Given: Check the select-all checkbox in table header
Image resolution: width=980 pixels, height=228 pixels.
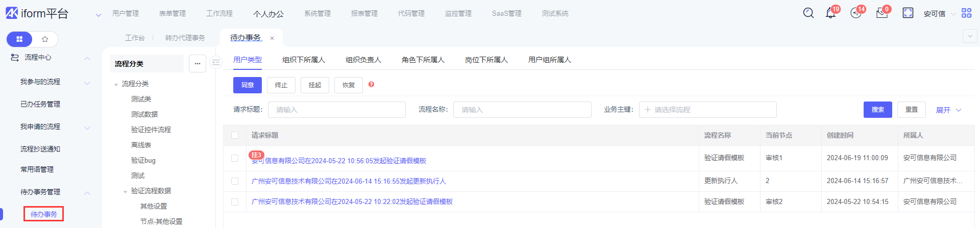Looking at the screenshot, I should 235,135.
